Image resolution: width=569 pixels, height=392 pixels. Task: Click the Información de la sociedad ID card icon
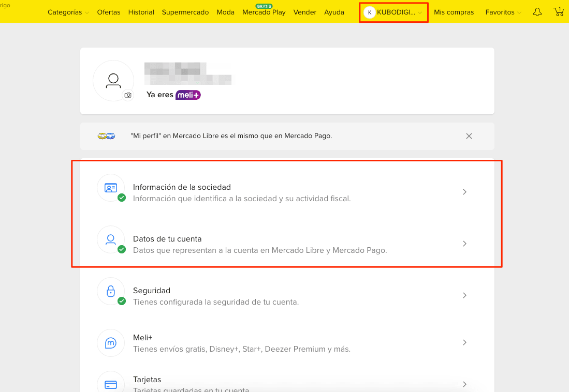click(x=111, y=188)
